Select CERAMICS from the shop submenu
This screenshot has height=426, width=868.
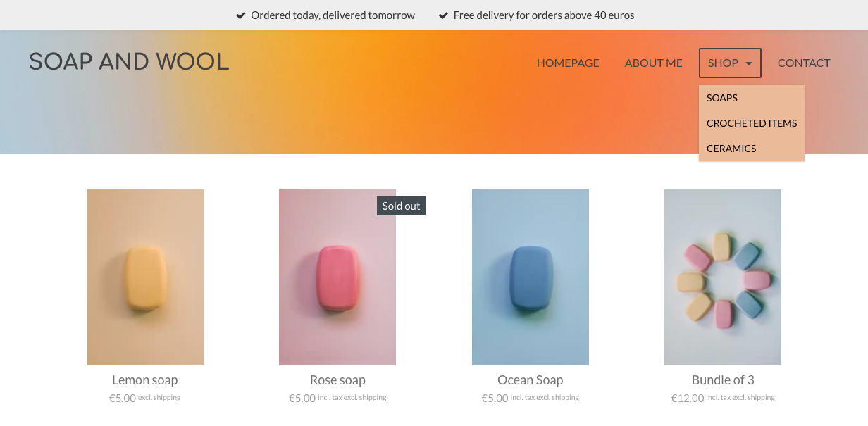coord(731,149)
